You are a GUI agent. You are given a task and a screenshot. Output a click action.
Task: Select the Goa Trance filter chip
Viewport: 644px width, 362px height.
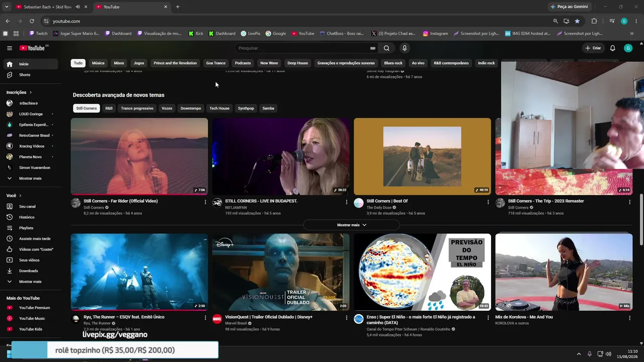216,63
